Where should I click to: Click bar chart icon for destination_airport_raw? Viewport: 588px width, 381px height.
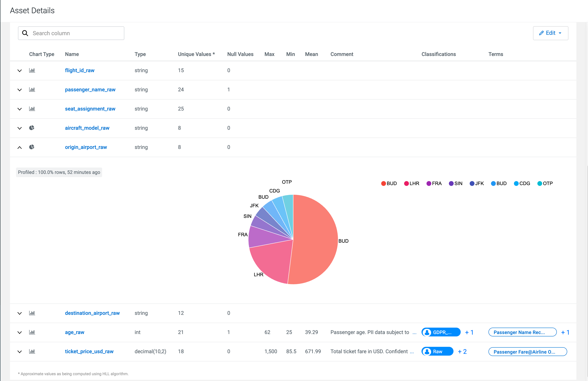(32, 313)
